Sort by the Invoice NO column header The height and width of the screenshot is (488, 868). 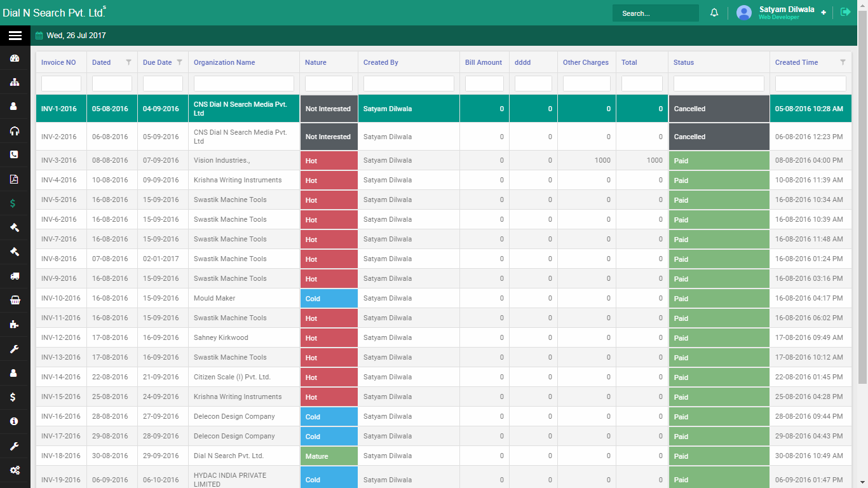58,62
